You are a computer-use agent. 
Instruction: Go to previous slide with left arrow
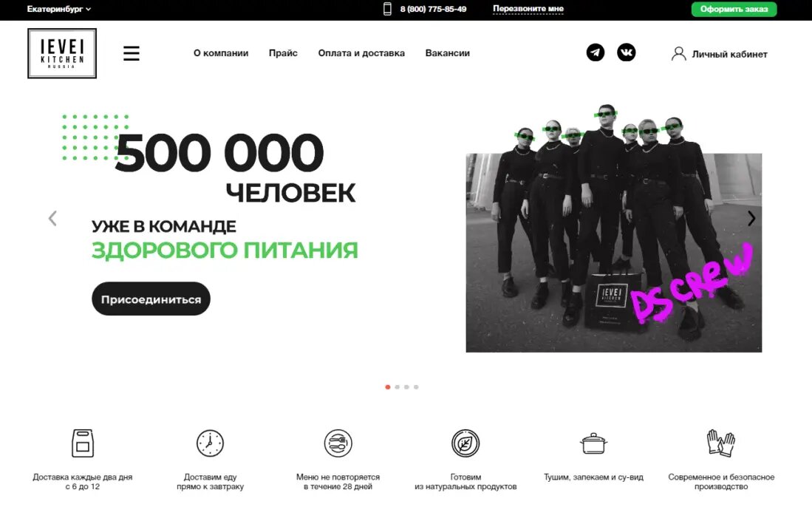click(52, 219)
